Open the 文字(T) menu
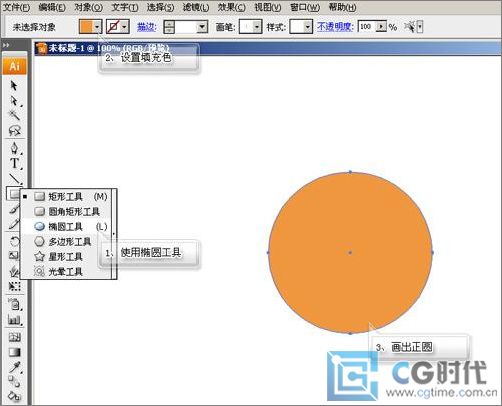 pyautogui.click(x=125, y=7)
